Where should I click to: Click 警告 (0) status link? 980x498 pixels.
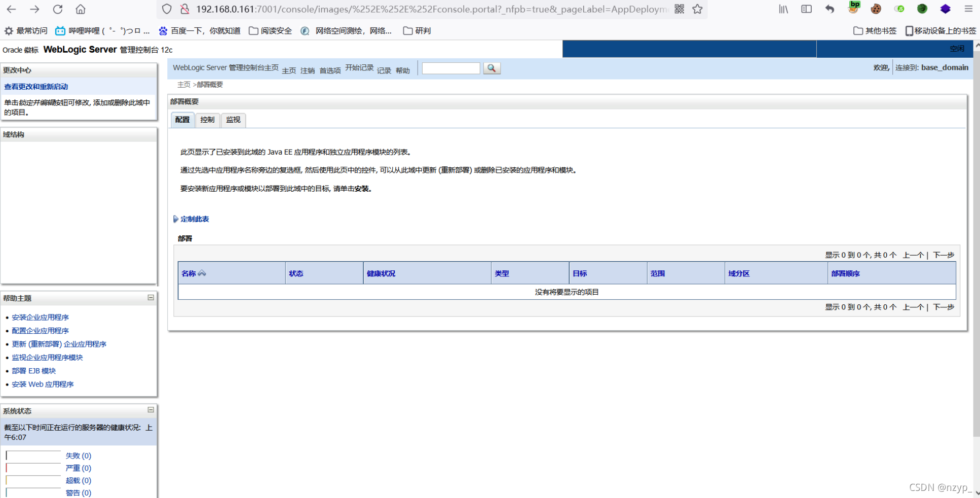pyautogui.click(x=79, y=493)
